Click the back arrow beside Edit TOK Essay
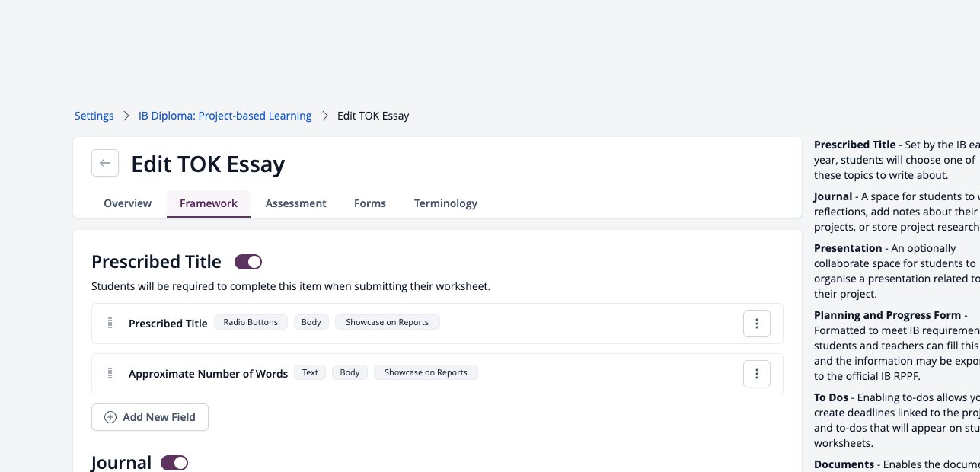Image resolution: width=980 pixels, height=472 pixels. 105,163
